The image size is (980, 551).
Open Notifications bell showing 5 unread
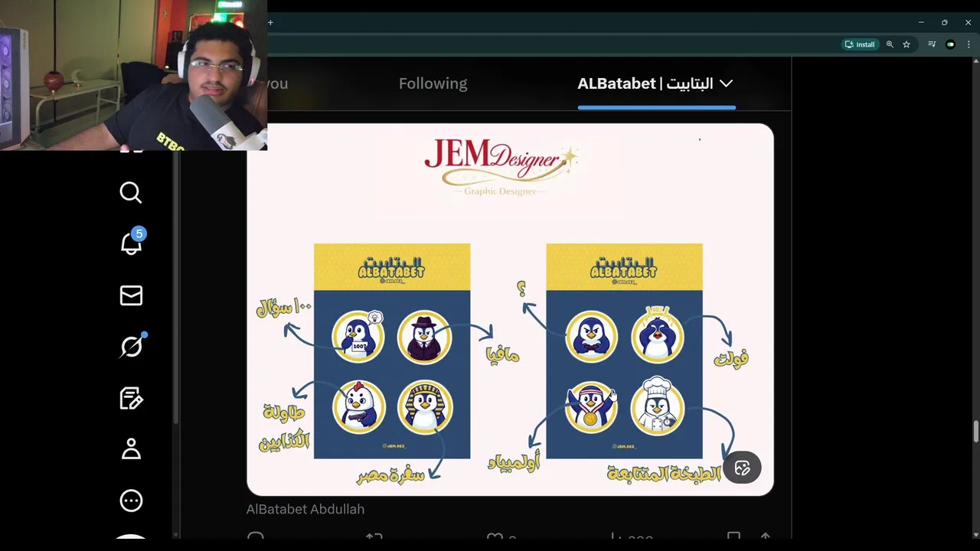(x=132, y=242)
